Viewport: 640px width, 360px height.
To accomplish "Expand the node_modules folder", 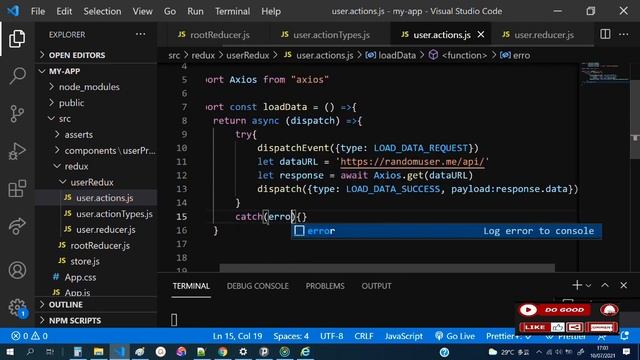I will pos(89,87).
